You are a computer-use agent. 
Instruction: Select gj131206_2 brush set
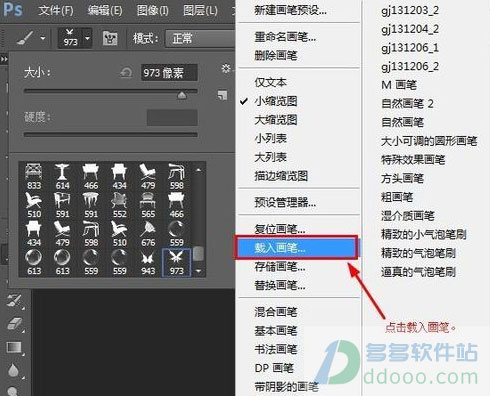(x=410, y=67)
